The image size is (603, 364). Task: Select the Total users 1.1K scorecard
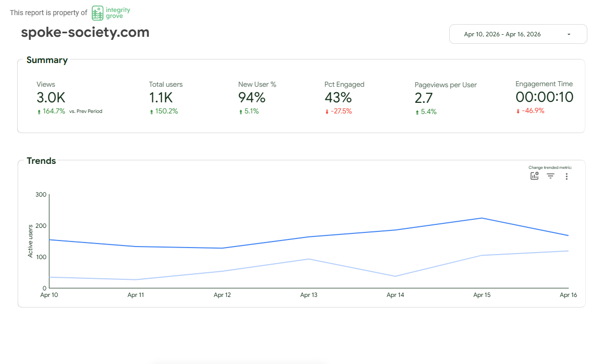tap(161, 97)
